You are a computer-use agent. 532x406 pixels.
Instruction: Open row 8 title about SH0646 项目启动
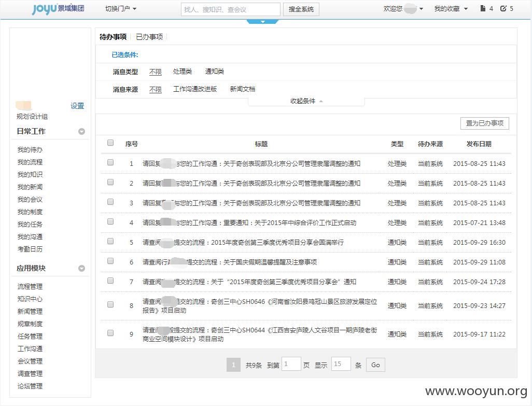(260, 305)
